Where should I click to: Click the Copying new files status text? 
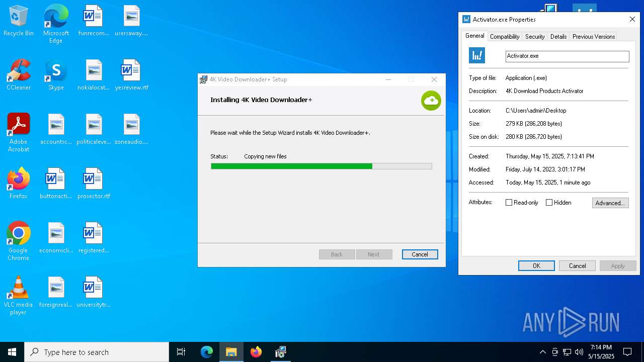pos(265,156)
